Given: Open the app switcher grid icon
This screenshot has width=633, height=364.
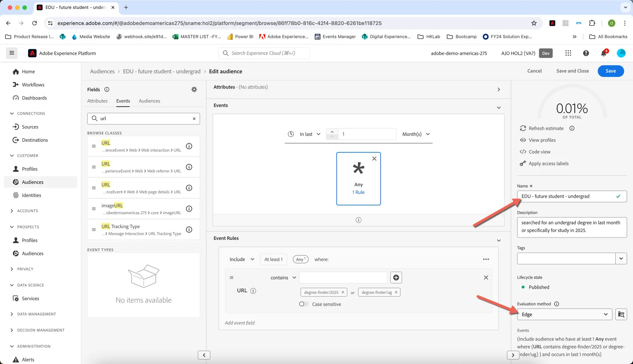Looking at the screenshot, I should click(x=568, y=53).
